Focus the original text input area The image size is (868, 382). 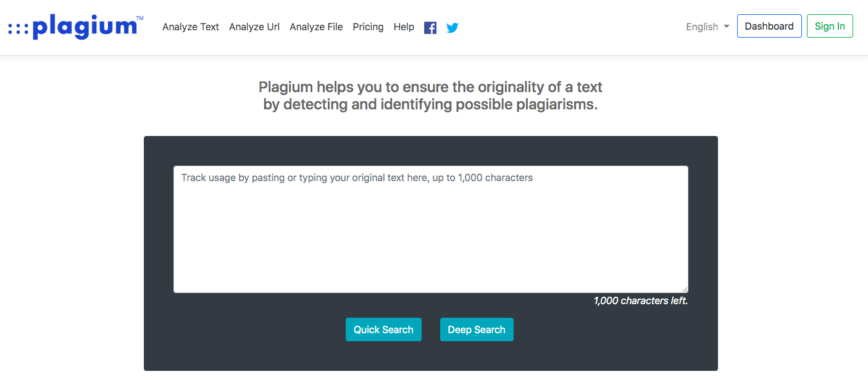pyautogui.click(x=431, y=229)
